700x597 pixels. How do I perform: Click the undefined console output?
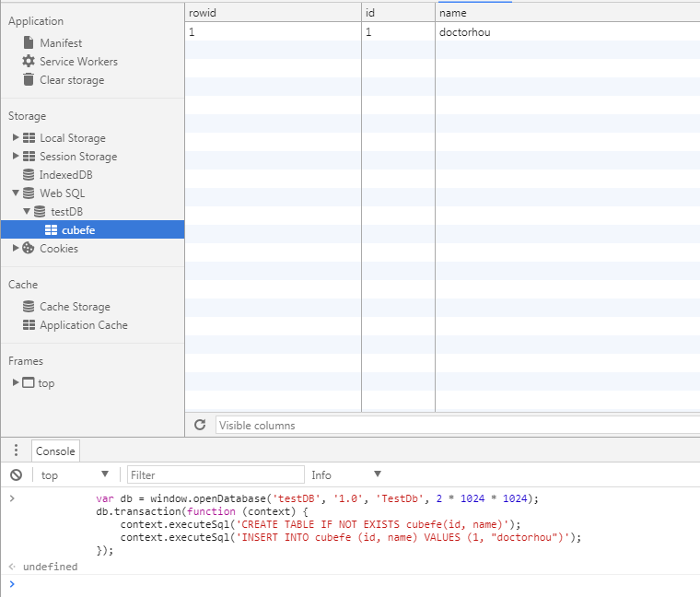click(50, 567)
